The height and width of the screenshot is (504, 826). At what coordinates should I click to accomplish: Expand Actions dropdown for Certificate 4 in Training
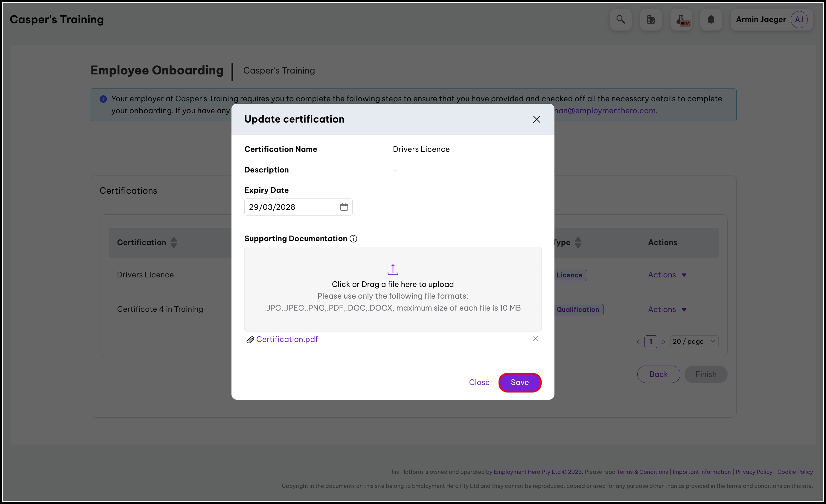click(667, 309)
